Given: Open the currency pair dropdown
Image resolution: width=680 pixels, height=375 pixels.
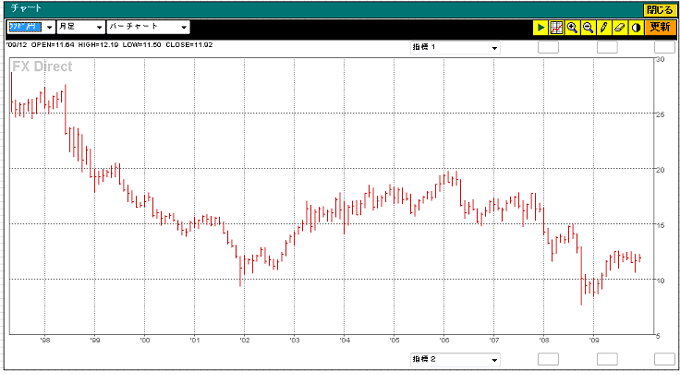Looking at the screenshot, I should point(31,27).
